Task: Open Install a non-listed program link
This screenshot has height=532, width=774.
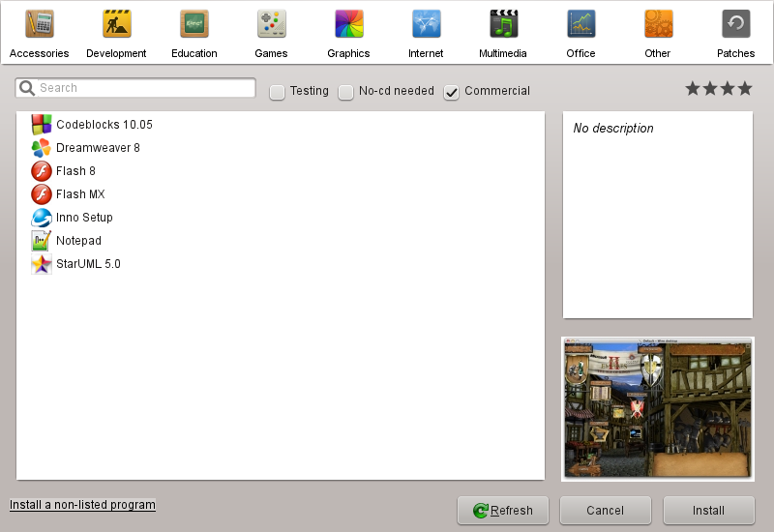Action: pos(82,505)
